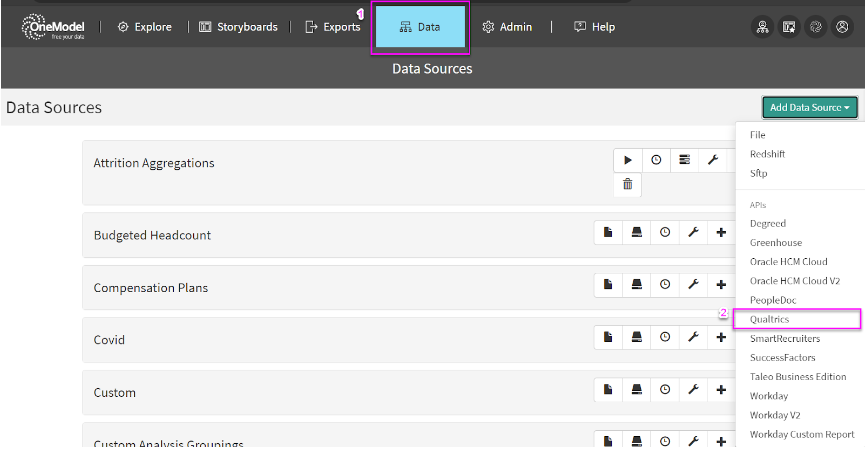The height and width of the screenshot is (458, 867).
Task: Select Workday V2 option
Action: pyautogui.click(x=775, y=415)
